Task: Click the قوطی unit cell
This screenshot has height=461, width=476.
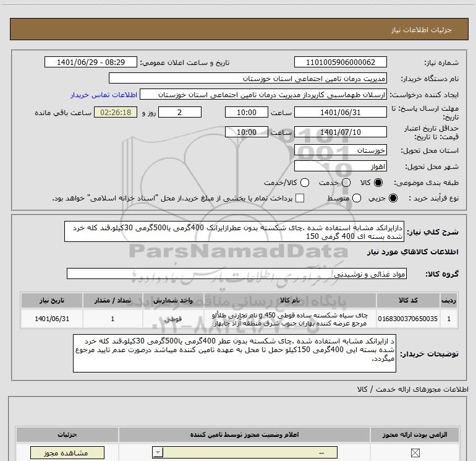Action: tap(173, 319)
